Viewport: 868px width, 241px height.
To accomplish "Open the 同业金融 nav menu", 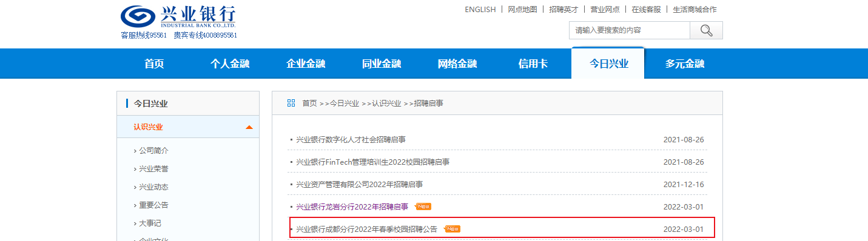I will point(382,64).
